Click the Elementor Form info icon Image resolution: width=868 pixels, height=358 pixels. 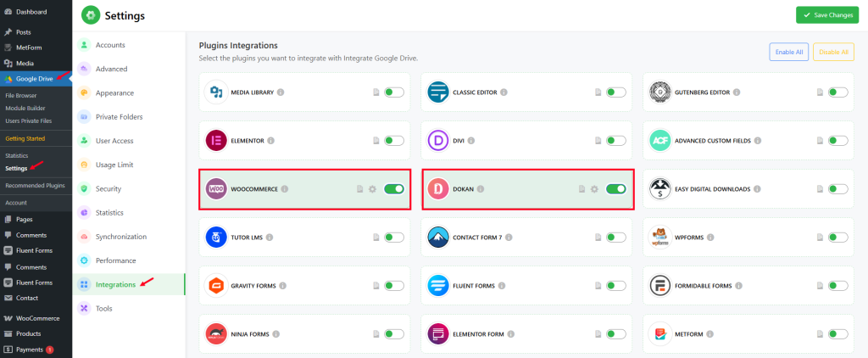511,334
